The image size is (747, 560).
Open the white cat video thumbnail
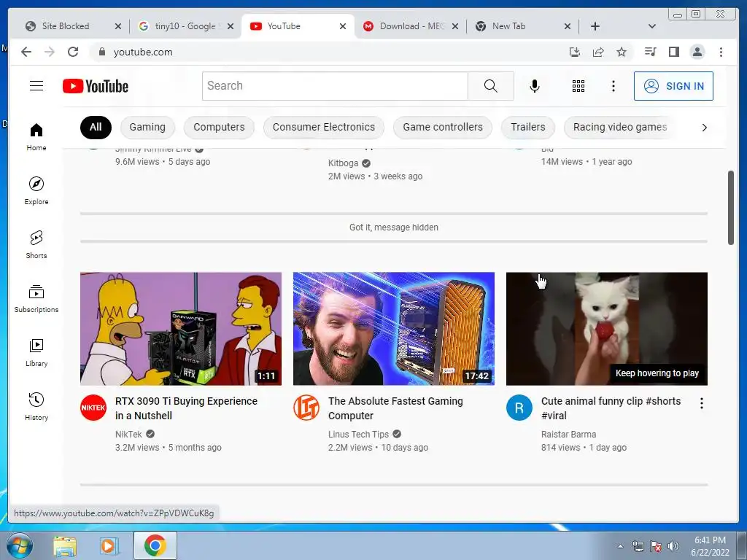(x=606, y=329)
